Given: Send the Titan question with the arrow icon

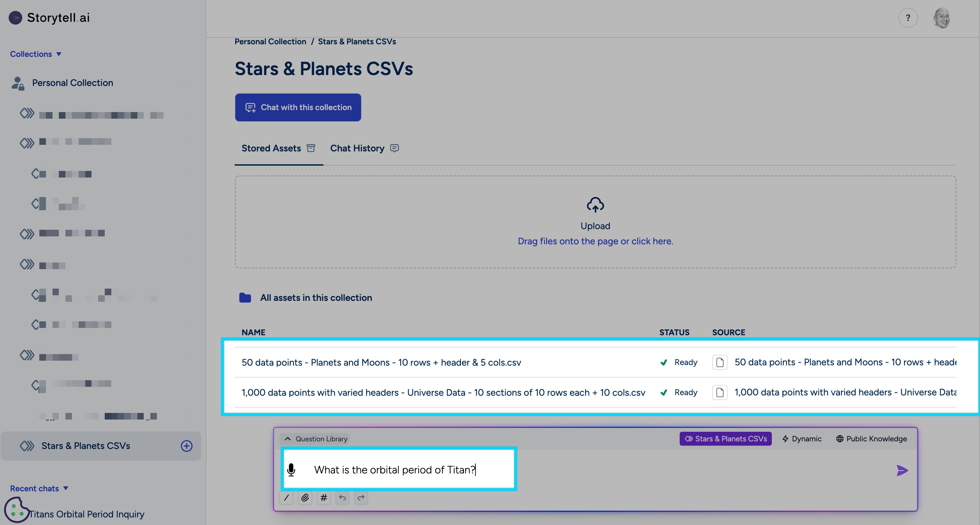Looking at the screenshot, I should [902, 470].
